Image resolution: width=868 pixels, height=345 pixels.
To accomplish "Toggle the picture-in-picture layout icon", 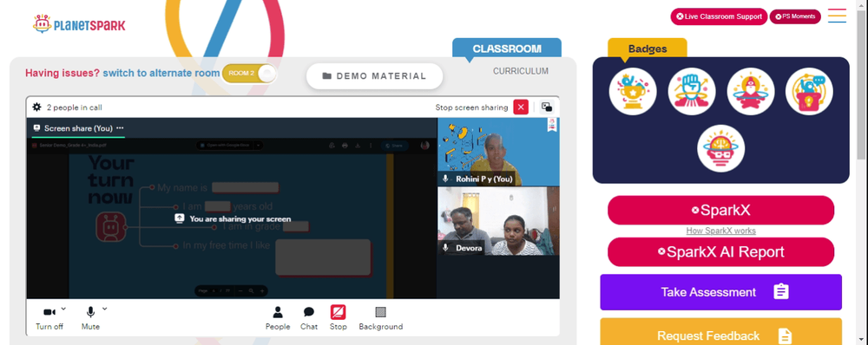I will click(x=547, y=107).
